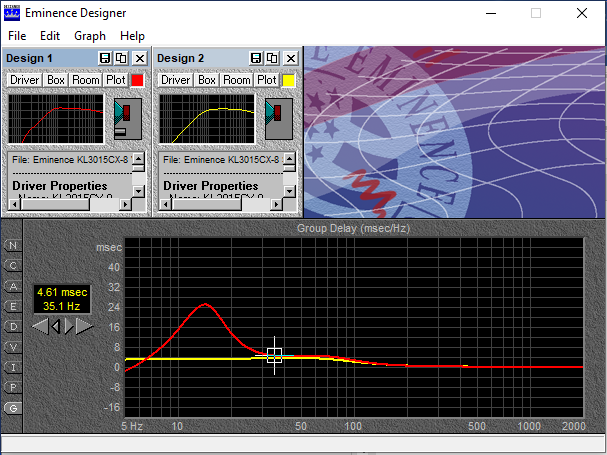Screen dimensions: 607x455
Task: Click left arrow of Design 2 horizontal scrollbar
Action: [x=166, y=204]
